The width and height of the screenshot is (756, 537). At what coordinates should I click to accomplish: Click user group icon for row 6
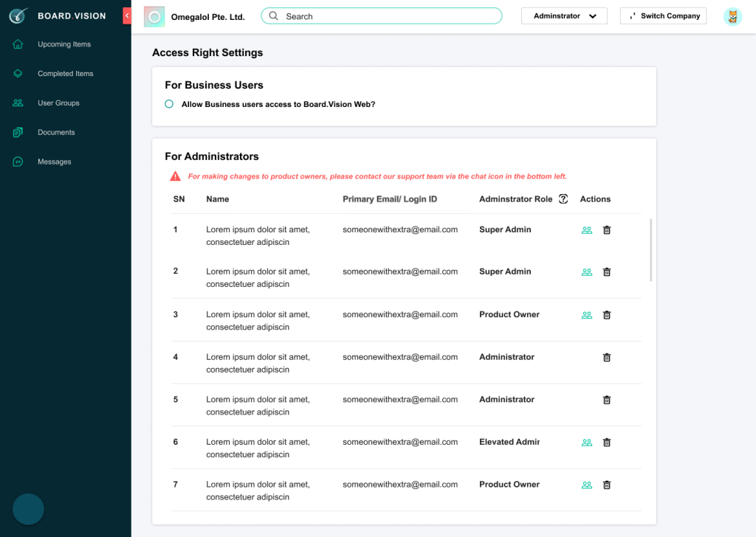pos(587,443)
